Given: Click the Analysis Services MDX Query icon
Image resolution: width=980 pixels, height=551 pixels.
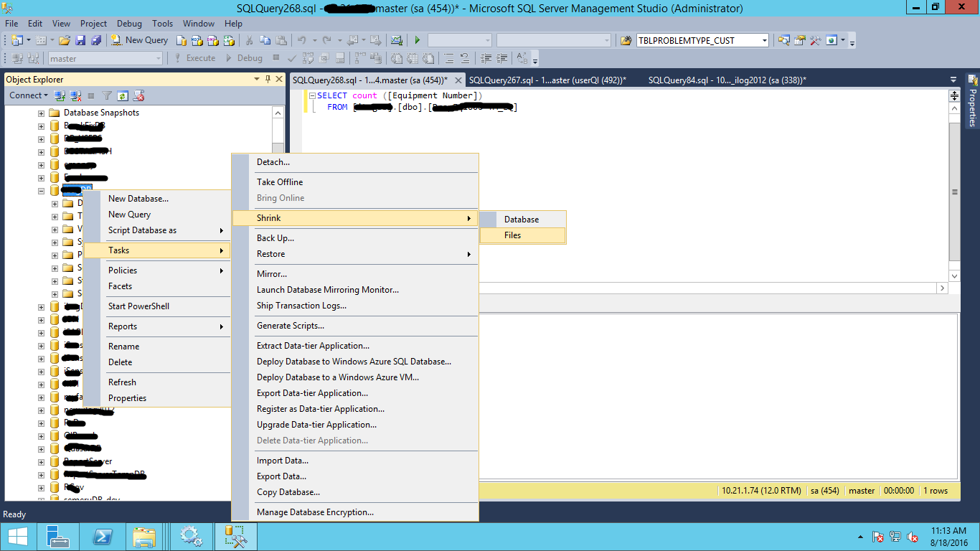Looking at the screenshot, I should 197,40.
